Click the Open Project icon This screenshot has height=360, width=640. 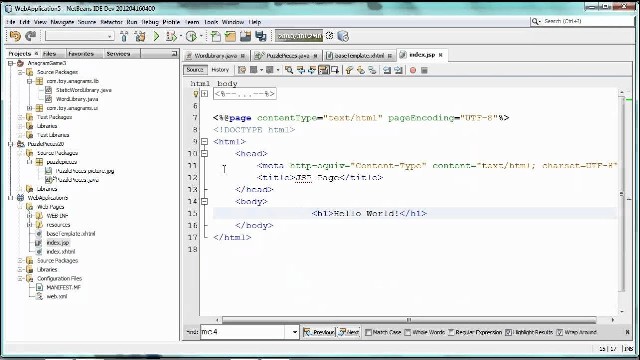click(x=245, y=36)
